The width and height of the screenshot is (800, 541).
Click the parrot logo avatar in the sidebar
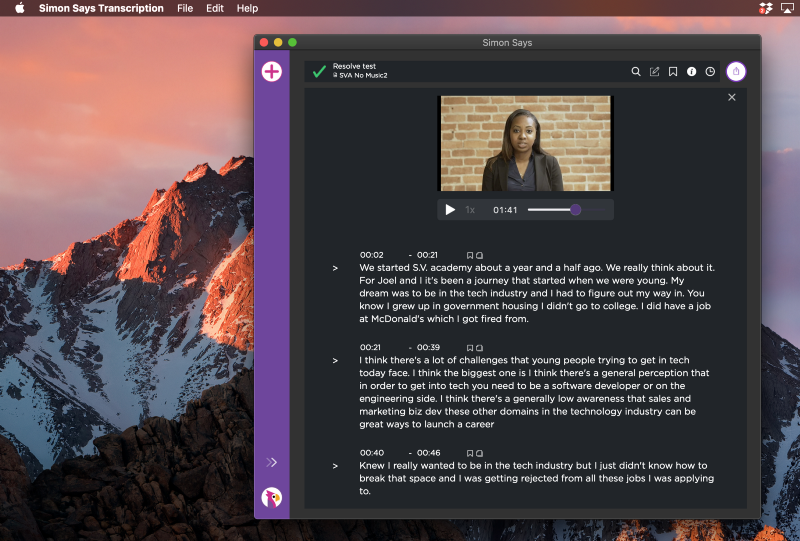click(x=271, y=498)
